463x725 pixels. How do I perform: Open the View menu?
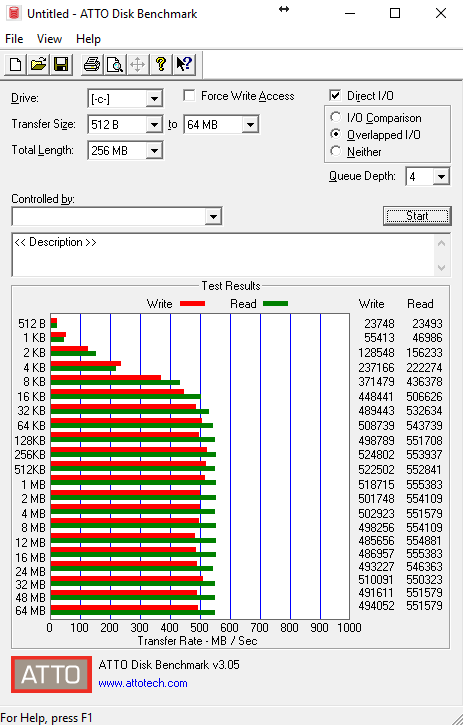(x=49, y=39)
